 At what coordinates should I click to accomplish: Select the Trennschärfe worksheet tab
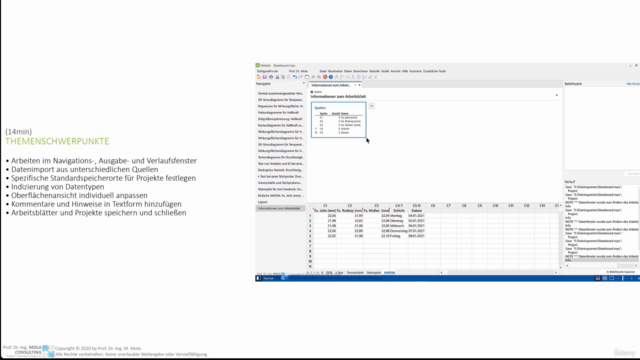355,272
